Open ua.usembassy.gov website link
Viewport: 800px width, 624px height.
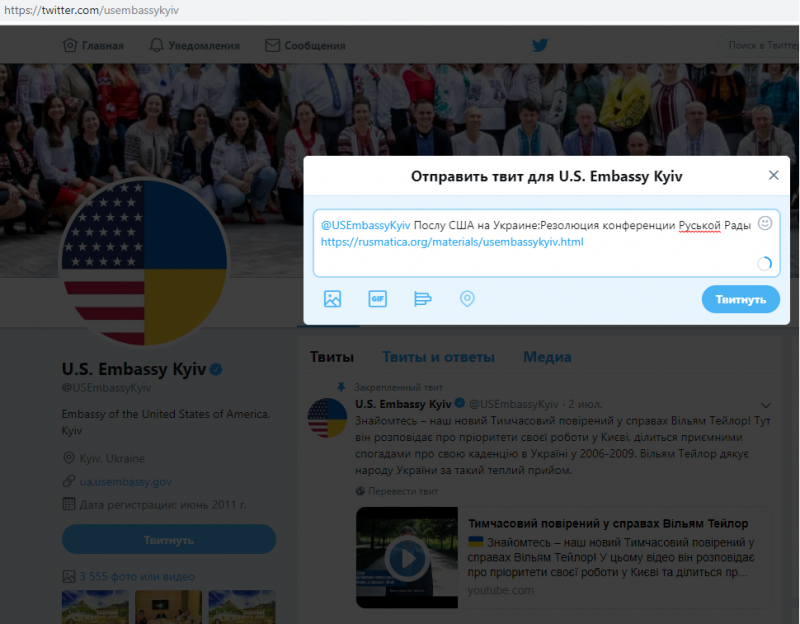coord(126,482)
